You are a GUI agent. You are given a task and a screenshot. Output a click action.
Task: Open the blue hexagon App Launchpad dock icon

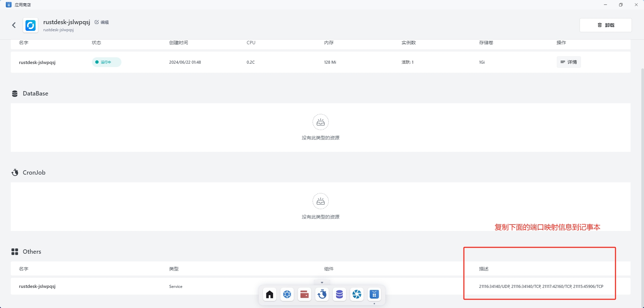[x=287, y=294]
